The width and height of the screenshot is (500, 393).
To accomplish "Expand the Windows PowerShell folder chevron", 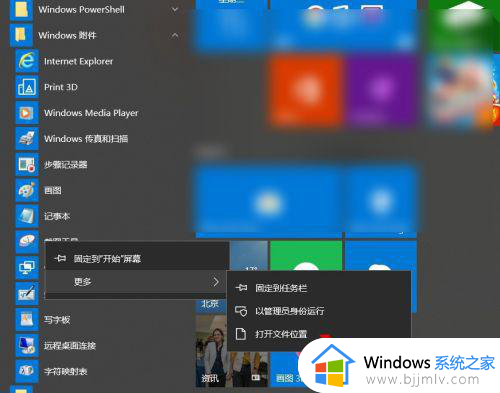I will tap(175, 10).
